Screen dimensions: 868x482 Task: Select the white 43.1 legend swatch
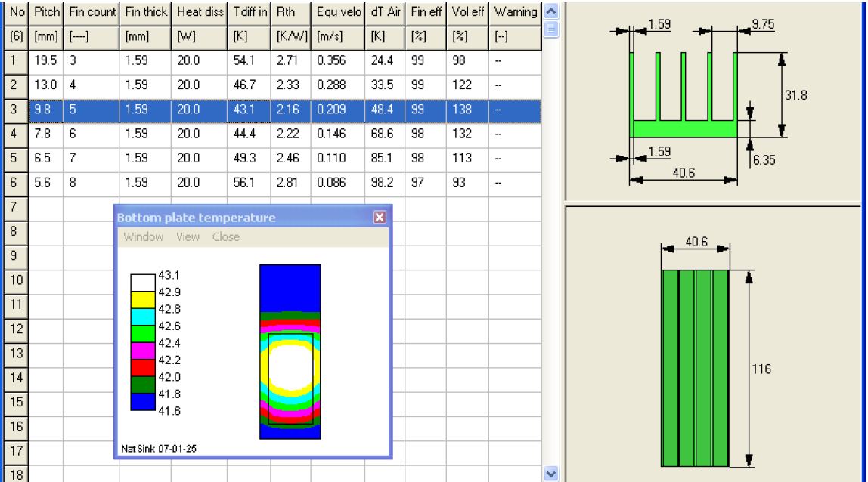(143, 283)
